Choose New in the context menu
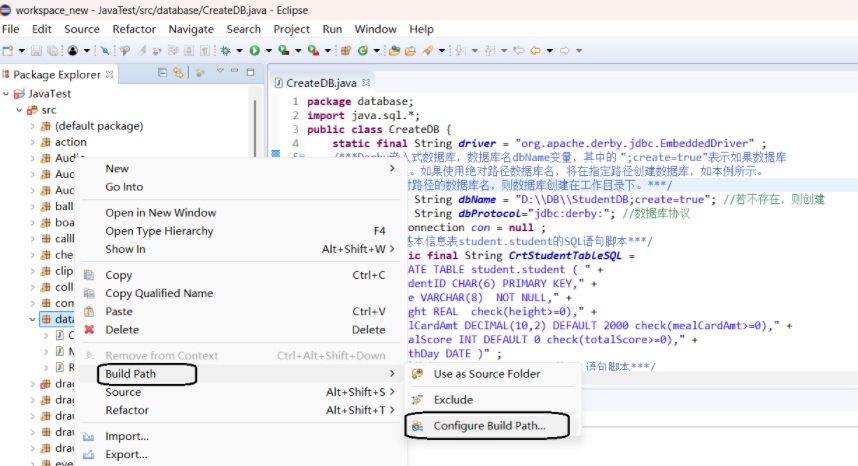Image resolution: width=858 pixels, height=466 pixels. point(239,168)
